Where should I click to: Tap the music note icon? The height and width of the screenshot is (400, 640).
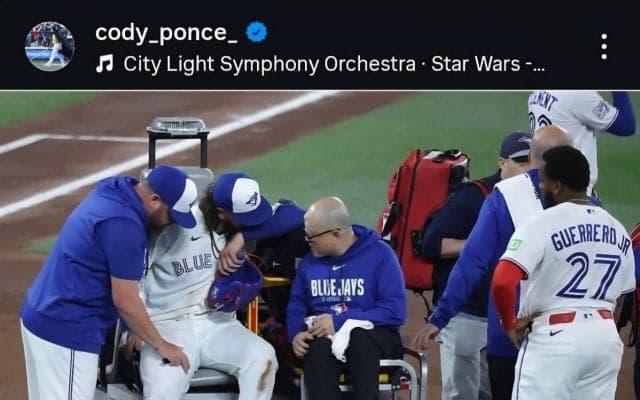[x=104, y=64]
